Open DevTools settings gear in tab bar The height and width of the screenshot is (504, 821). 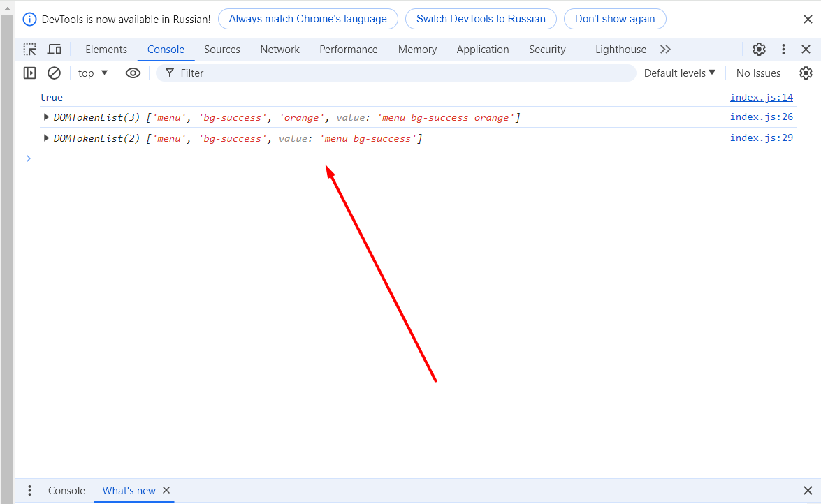click(x=759, y=49)
